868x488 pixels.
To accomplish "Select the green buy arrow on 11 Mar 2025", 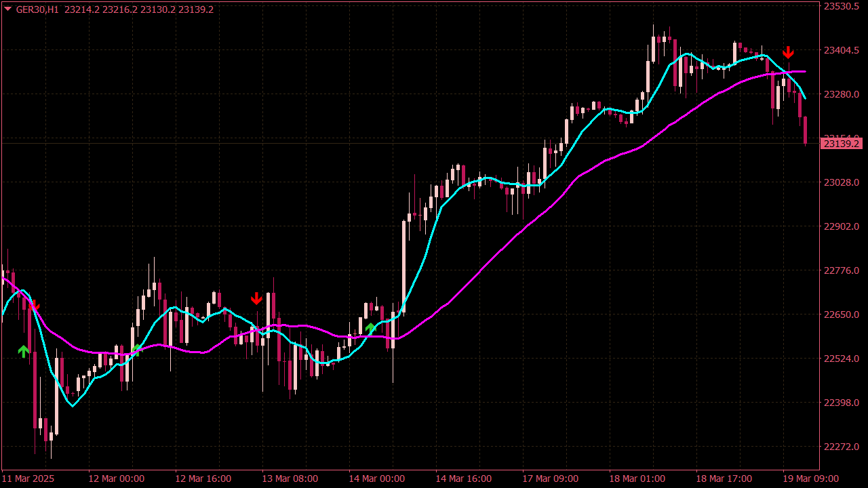I will [x=24, y=351].
